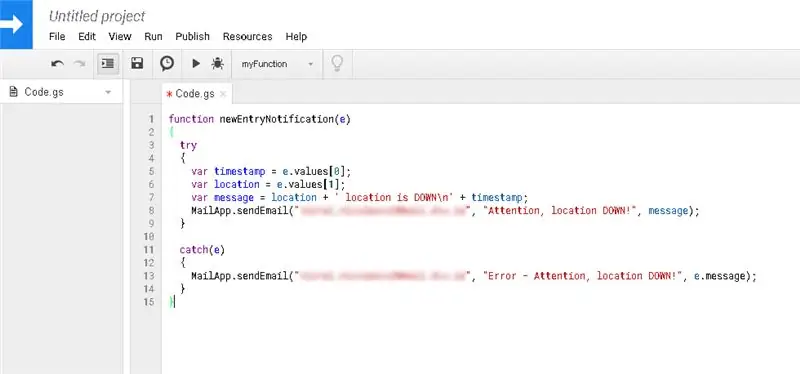
Task: Open the Help menu
Action: (296, 37)
